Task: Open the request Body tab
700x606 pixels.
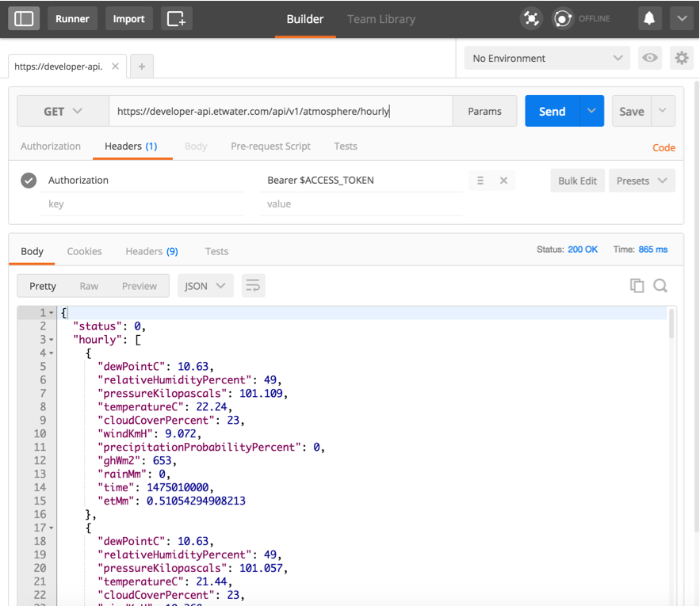Action: (196, 147)
